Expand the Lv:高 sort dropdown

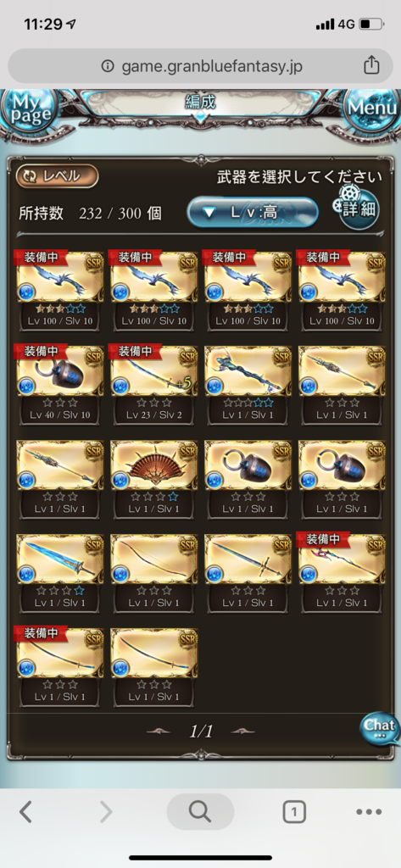(x=253, y=212)
